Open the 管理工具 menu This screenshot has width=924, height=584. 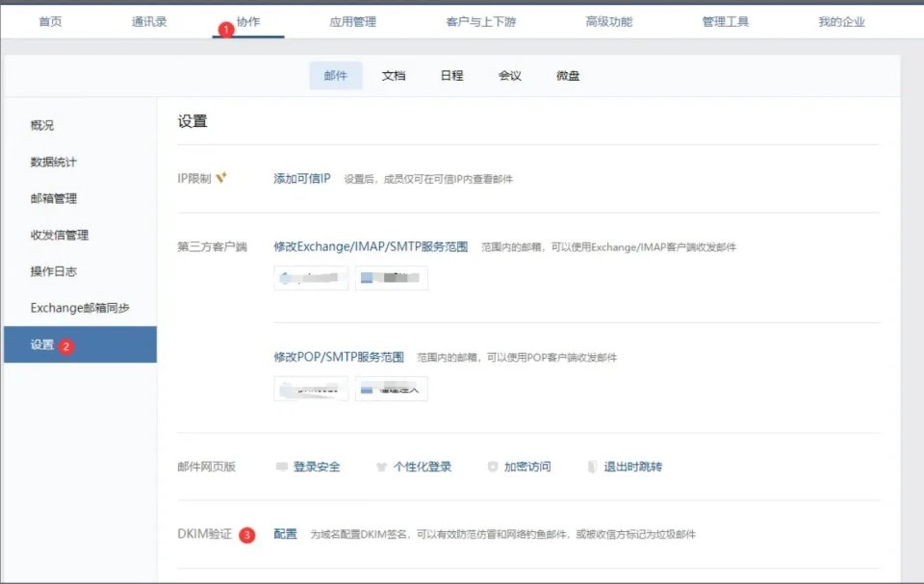coord(725,21)
